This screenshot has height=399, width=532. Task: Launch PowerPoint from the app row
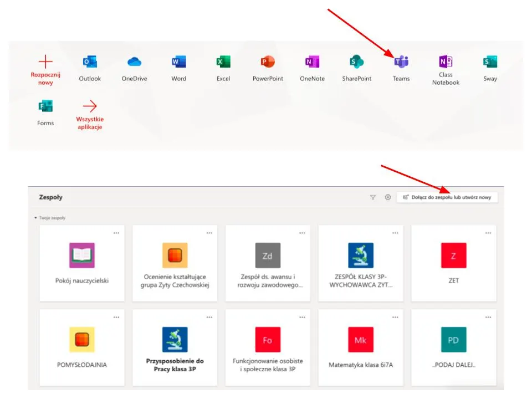pyautogui.click(x=268, y=62)
